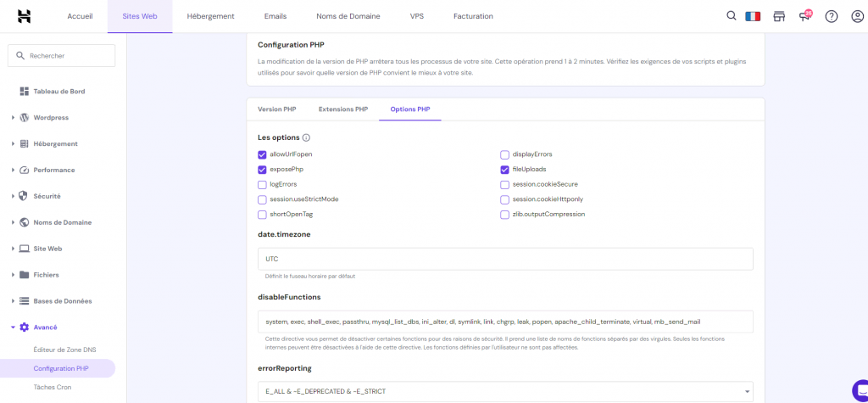
Task: Uncheck the allowUrlFopen option
Action: (x=262, y=154)
